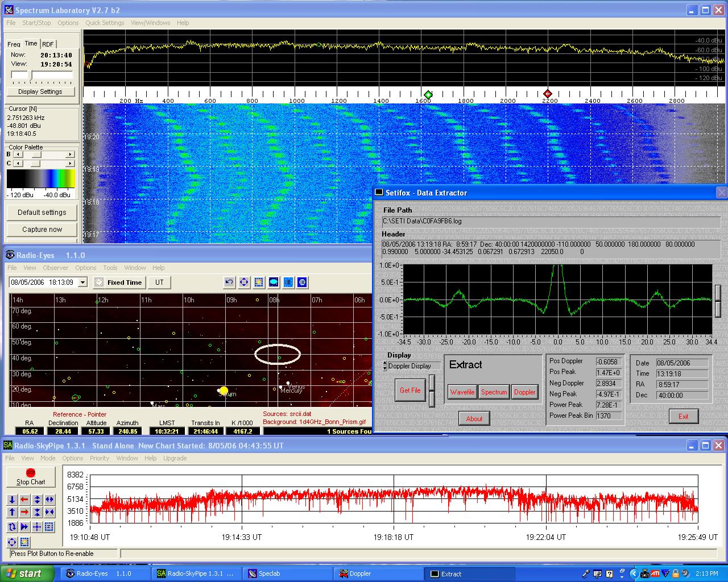
Task: Adjust the color palette B slider
Action: (36, 155)
